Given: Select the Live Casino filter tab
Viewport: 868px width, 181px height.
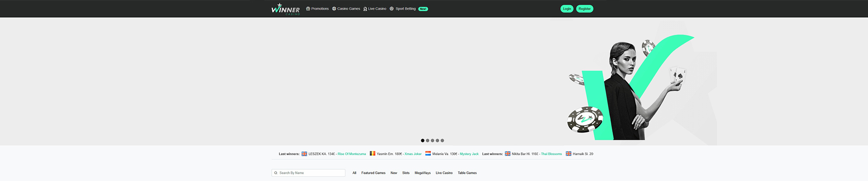Looking at the screenshot, I should click(x=444, y=173).
